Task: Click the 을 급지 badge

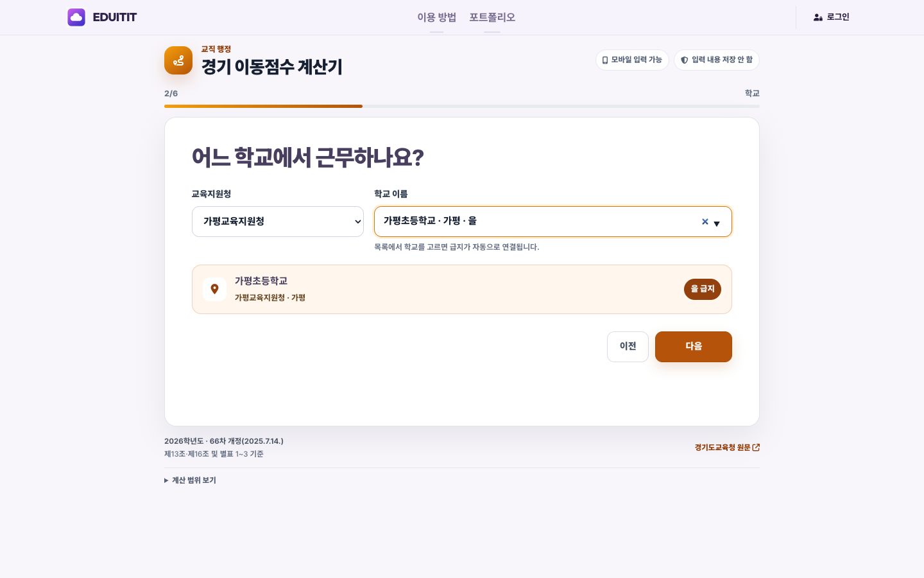Action: click(x=703, y=289)
